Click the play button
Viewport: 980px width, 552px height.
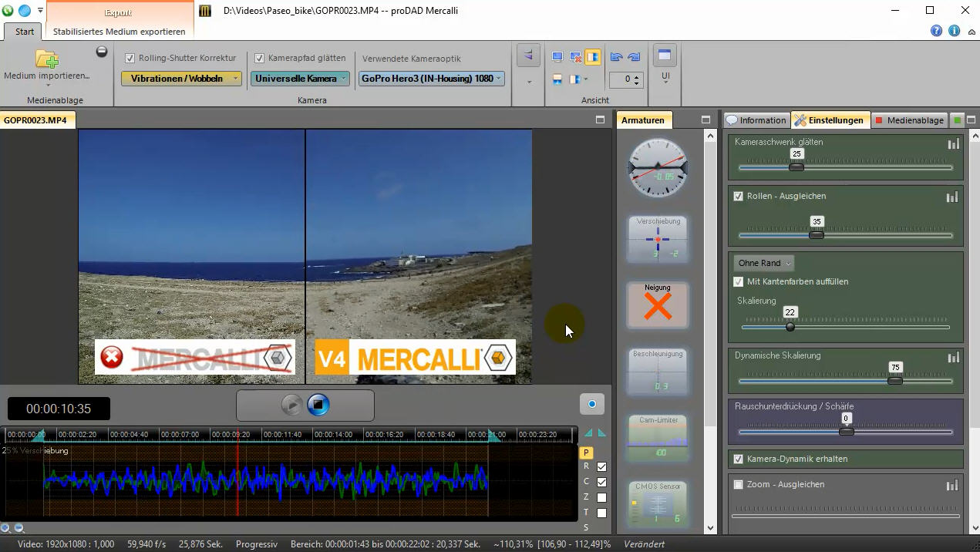pyautogui.click(x=292, y=404)
